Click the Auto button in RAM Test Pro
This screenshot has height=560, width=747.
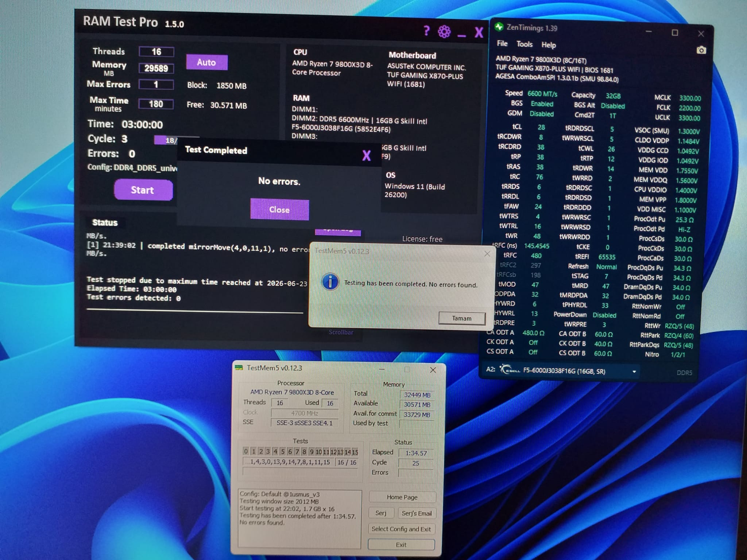[206, 62]
